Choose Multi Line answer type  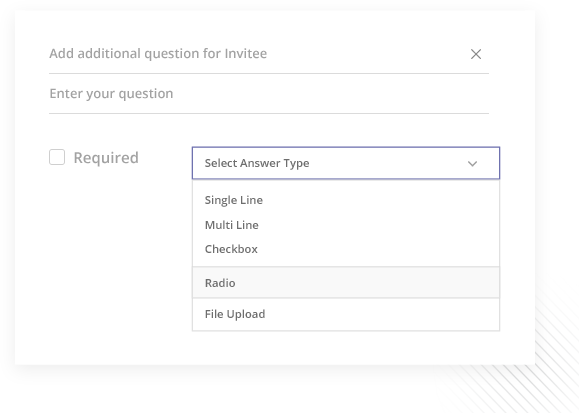click(x=346, y=225)
